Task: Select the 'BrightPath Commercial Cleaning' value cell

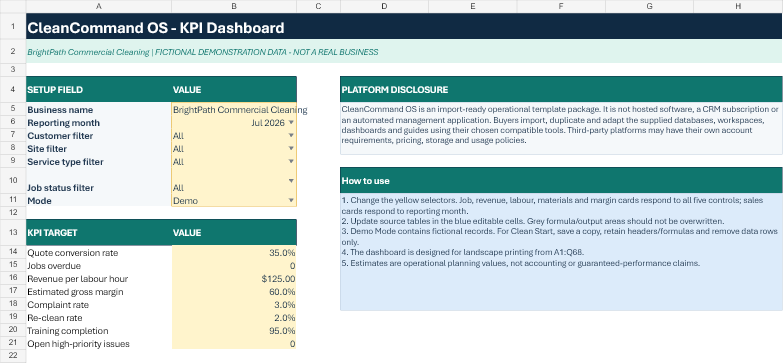Action: pos(234,109)
